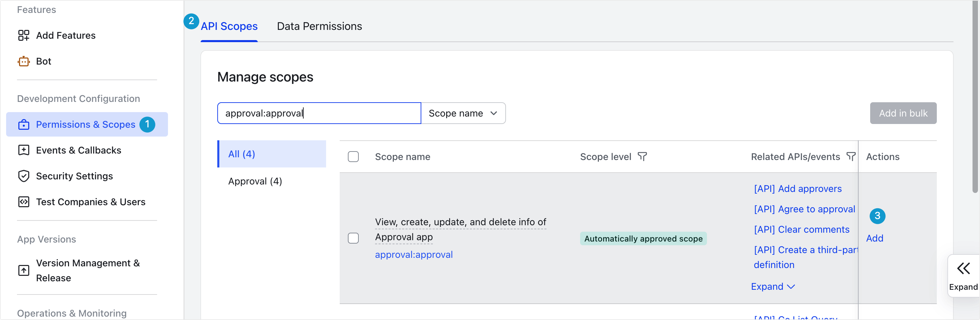Click the Security Settings shield icon

click(23, 176)
